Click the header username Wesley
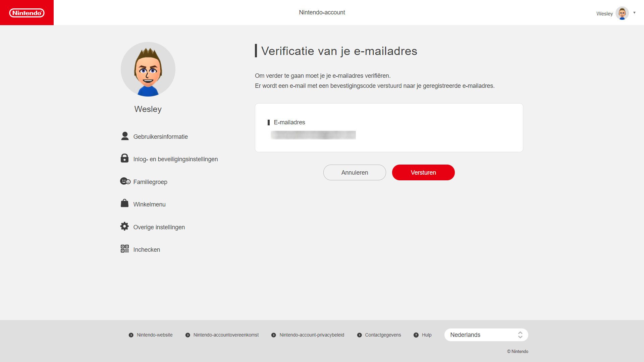The width and height of the screenshot is (644, 362). click(x=604, y=14)
